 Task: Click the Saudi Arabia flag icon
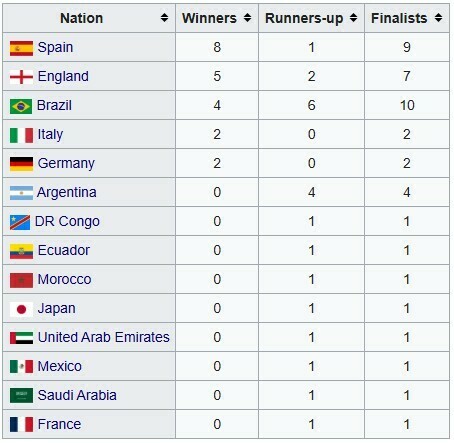tap(21, 396)
